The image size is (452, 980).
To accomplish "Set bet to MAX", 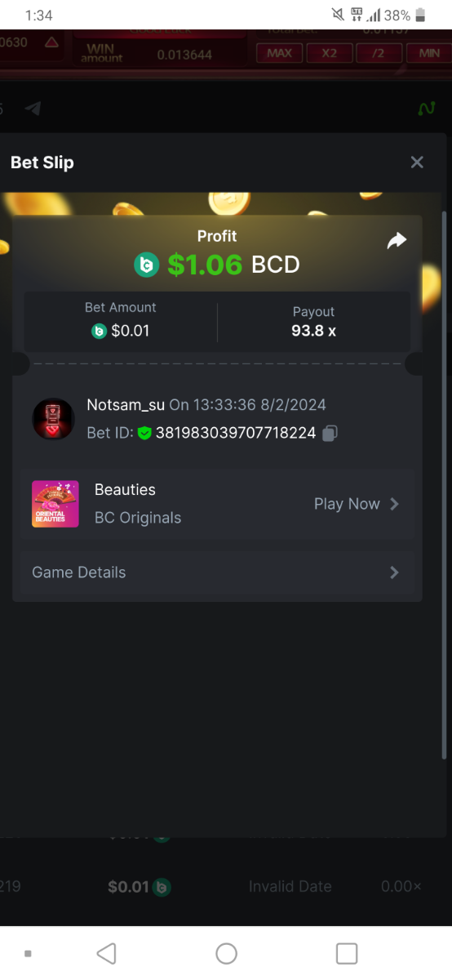I will tap(280, 53).
